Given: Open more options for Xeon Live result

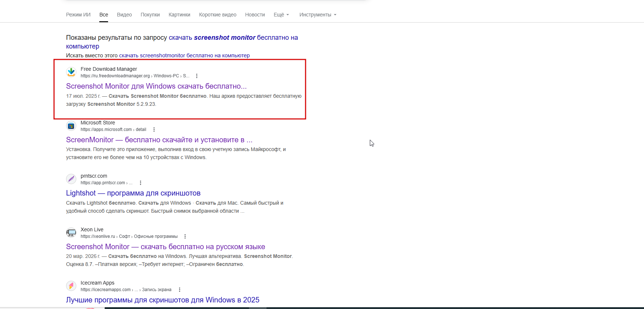Looking at the screenshot, I should point(185,236).
